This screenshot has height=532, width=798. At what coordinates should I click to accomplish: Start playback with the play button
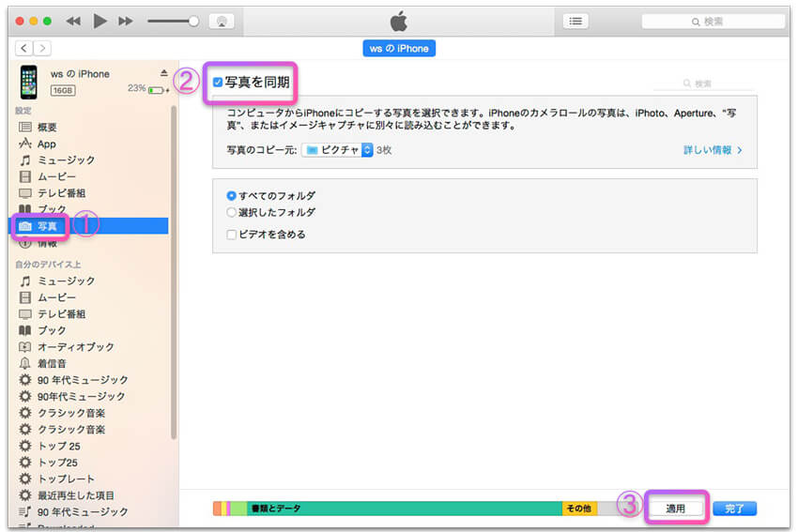[100, 21]
